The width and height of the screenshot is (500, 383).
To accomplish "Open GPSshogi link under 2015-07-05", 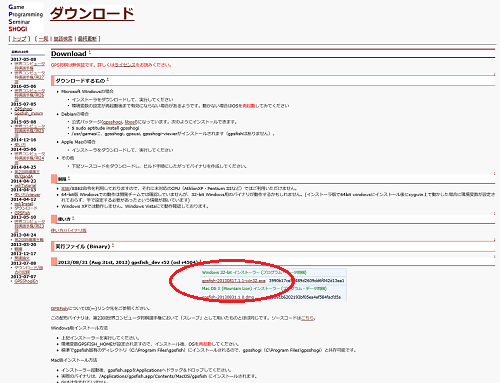I will pos(23,109).
